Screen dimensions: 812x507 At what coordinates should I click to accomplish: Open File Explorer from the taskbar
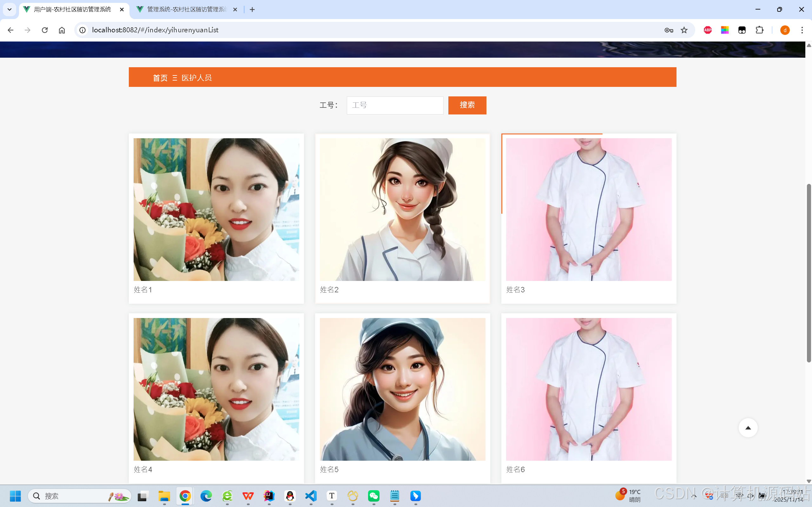click(x=164, y=496)
